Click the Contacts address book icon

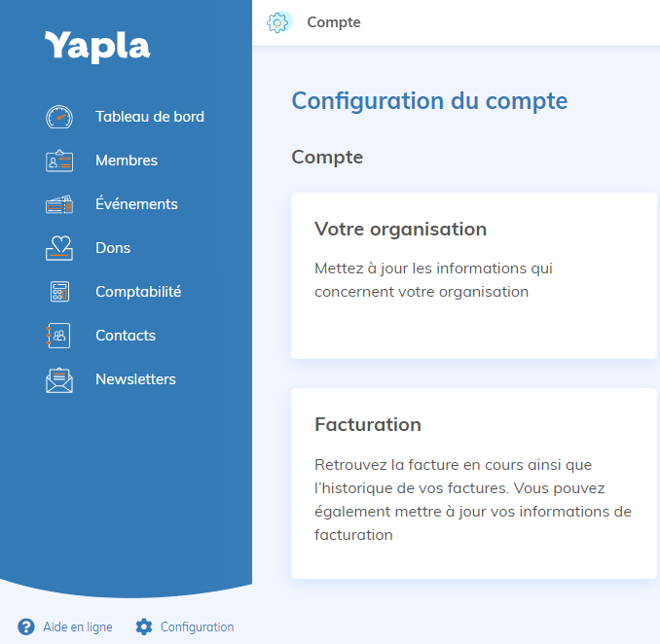point(58,336)
